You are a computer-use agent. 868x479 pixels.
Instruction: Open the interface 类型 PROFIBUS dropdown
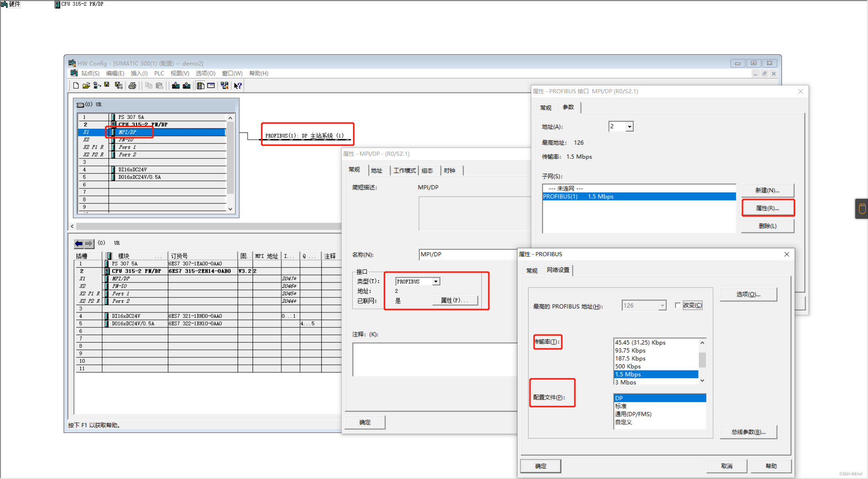pyautogui.click(x=436, y=281)
